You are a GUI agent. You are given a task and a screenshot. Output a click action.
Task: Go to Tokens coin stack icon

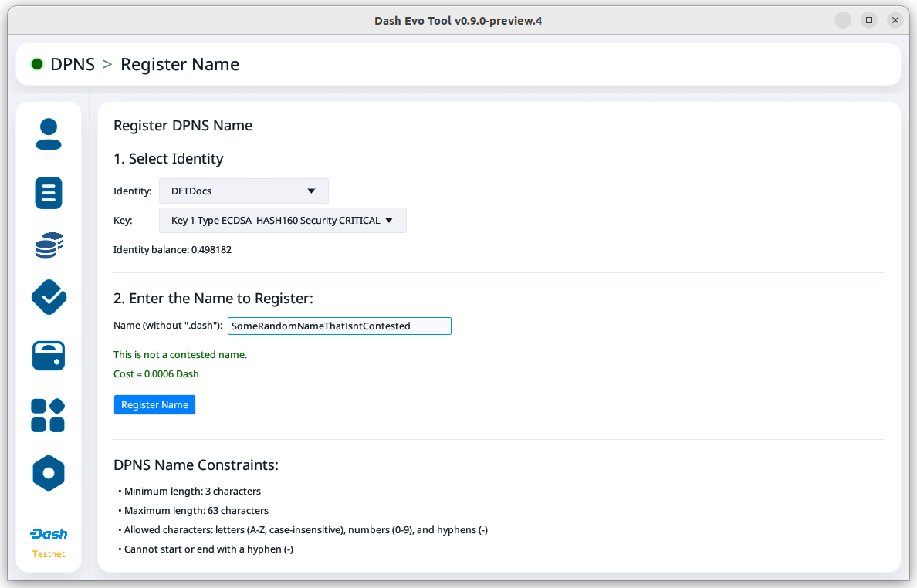click(49, 245)
